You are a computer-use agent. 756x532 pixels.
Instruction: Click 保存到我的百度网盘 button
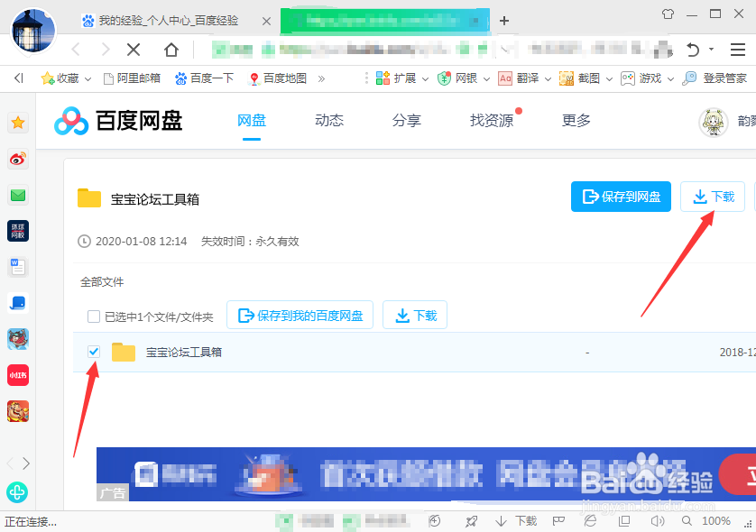[300, 316]
